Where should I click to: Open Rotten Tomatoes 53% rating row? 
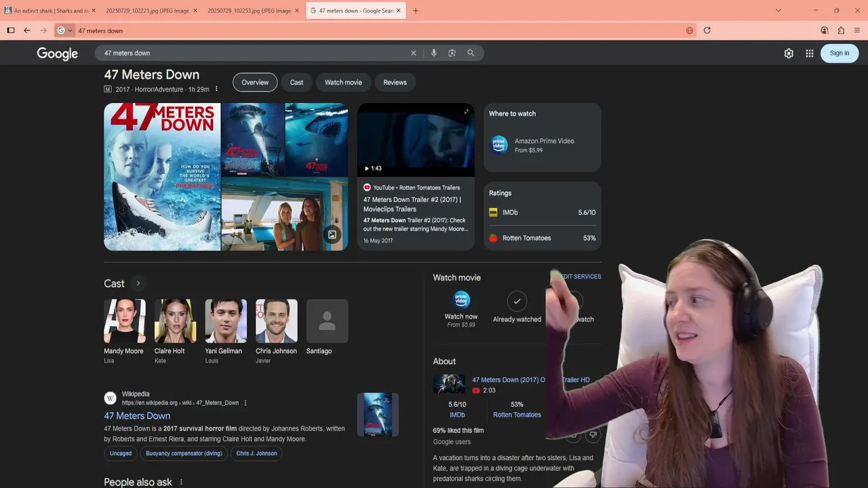pos(542,238)
